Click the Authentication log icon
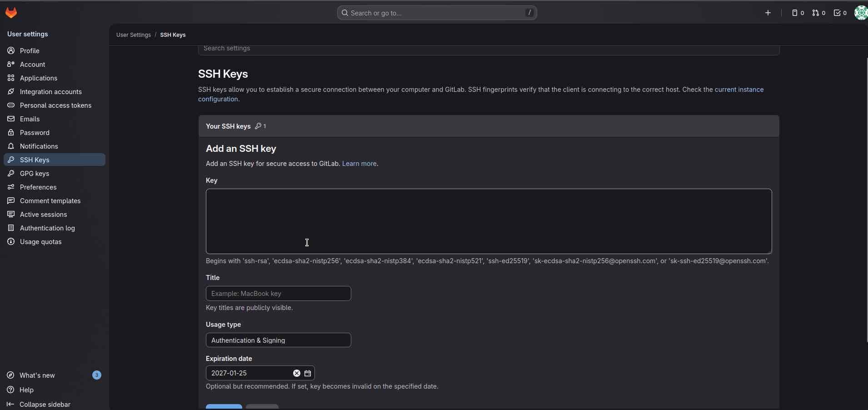This screenshot has height=410, width=868. [x=11, y=228]
